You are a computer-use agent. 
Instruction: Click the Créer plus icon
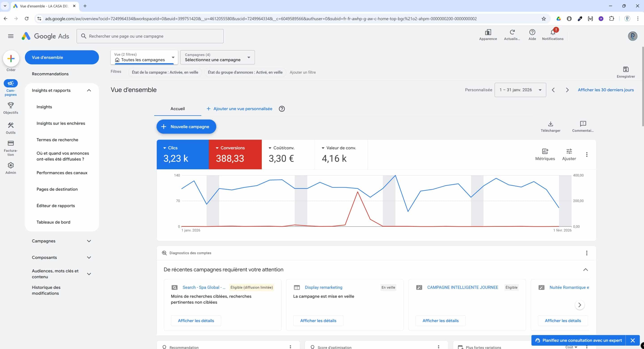(x=11, y=59)
